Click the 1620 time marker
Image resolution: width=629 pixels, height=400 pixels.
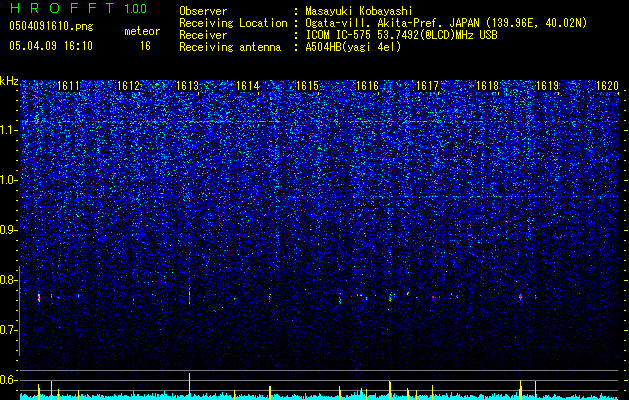[607, 86]
